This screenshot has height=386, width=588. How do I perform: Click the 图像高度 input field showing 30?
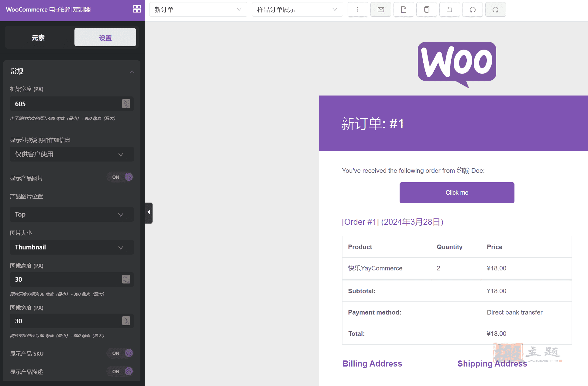[x=72, y=279]
